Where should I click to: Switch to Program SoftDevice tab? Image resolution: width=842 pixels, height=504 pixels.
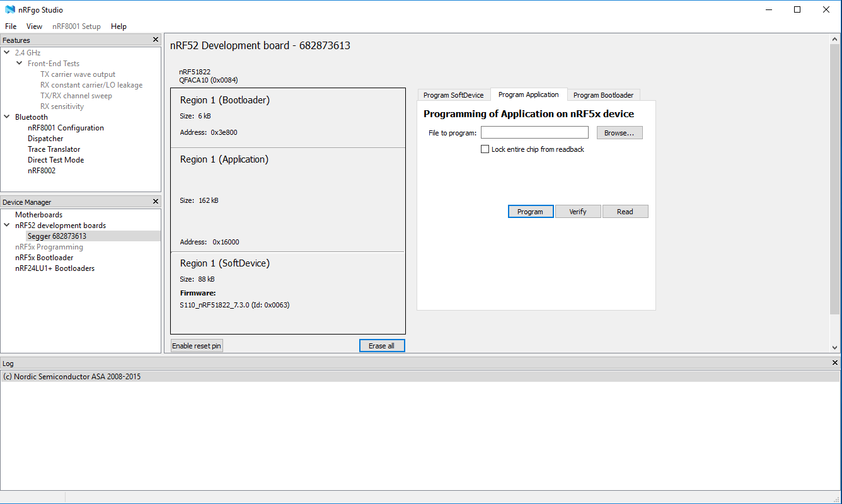tap(454, 95)
